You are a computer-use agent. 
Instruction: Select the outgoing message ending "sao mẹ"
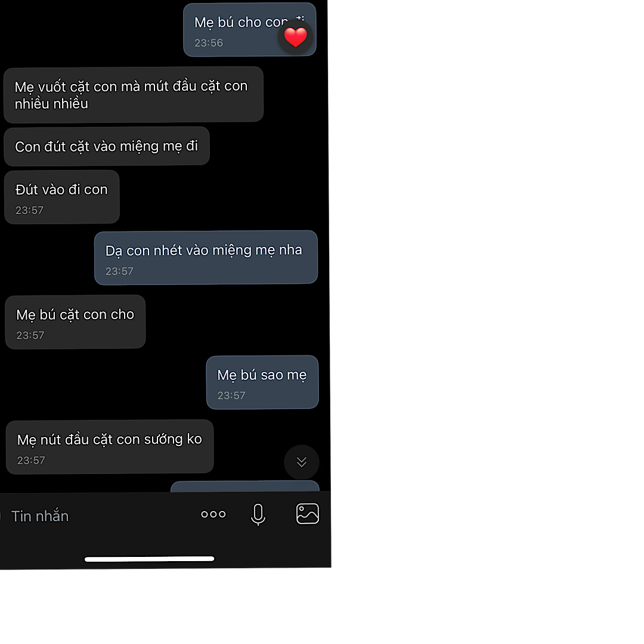pos(262,382)
